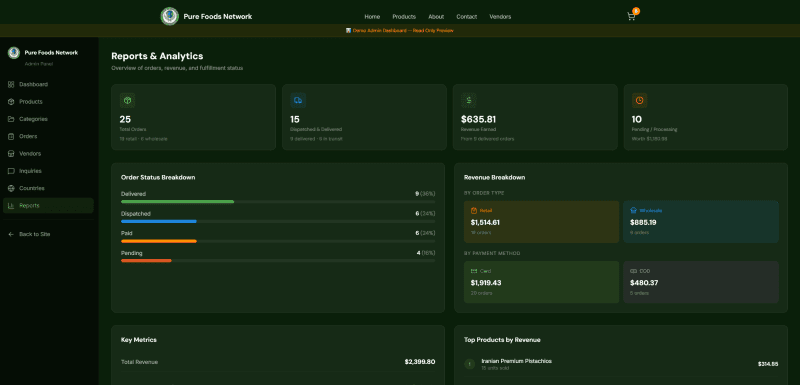The height and width of the screenshot is (385, 800).
Task: Click the sidebar Pure Foods Network logo
Action: click(x=14, y=53)
